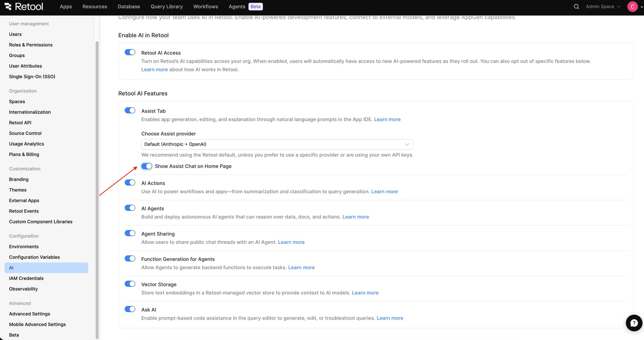
Task: Go to Query Library in navigation
Action: pyautogui.click(x=166, y=6)
